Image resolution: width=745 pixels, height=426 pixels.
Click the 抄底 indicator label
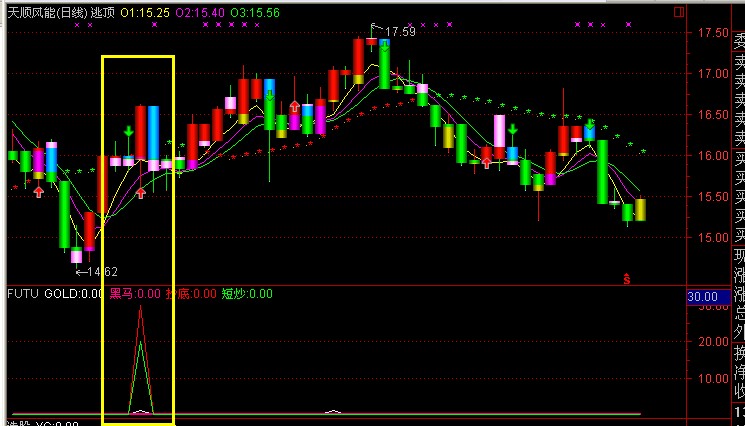tap(190, 294)
